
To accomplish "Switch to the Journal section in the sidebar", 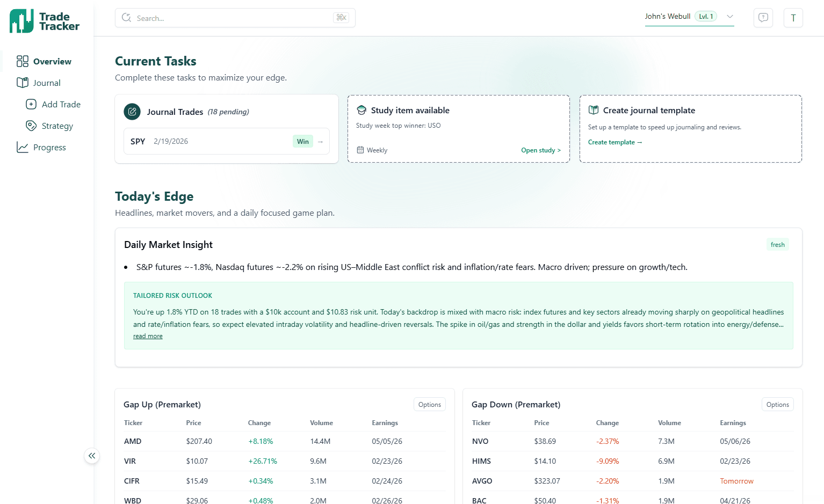I will pos(47,83).
